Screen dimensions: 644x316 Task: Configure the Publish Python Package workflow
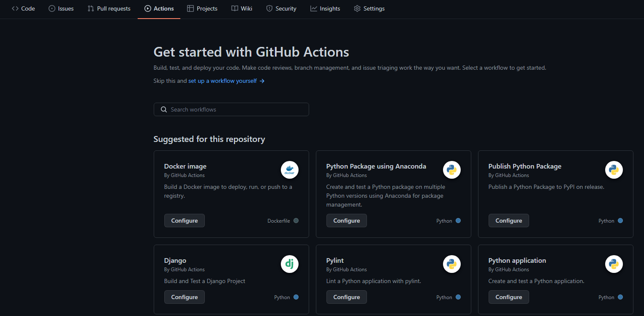coord(508,221)
